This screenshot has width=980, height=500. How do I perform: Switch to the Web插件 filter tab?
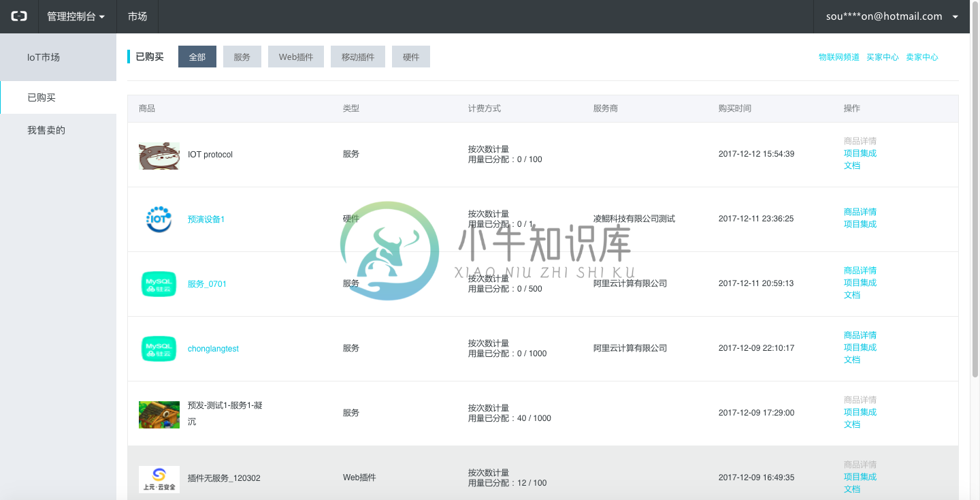tap(296, 57)
